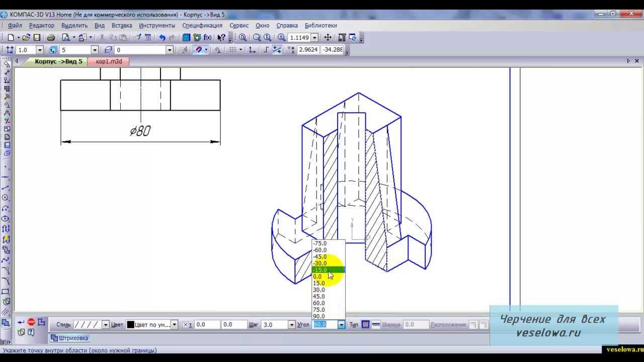Toggle the X coordinate lock beside the T field
The image size is (644, 362).
click(185, 325)
